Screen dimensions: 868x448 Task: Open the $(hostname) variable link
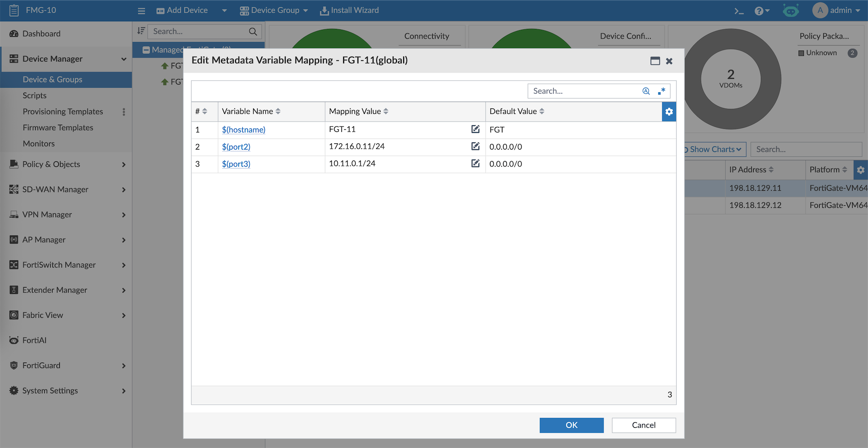pyautogui.click(x=244, y=130)
